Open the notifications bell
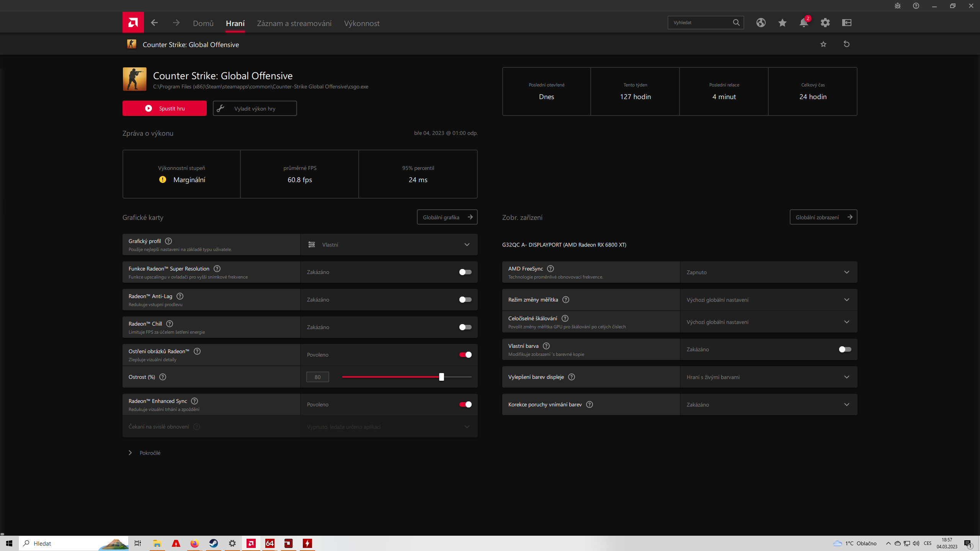Viewport: 980px width, 551px height. click(x=804, y=23)
